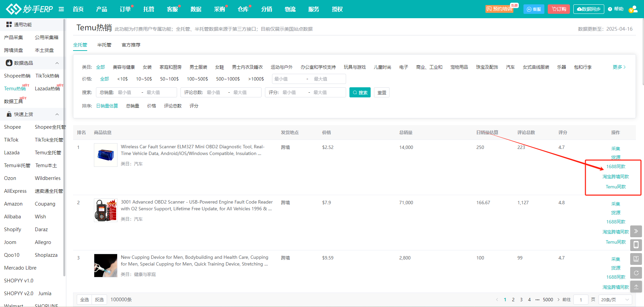Click the OBD2 blue scanner product thumbnail

(x=106, y=155)
